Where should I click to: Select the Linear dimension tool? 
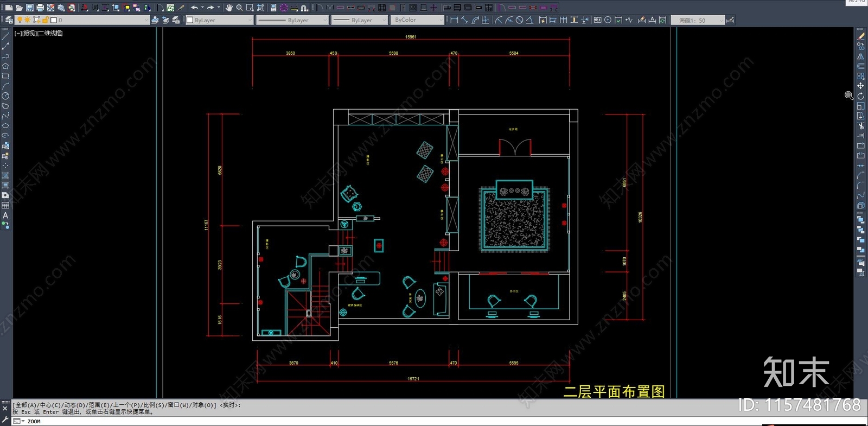point(454,20)
